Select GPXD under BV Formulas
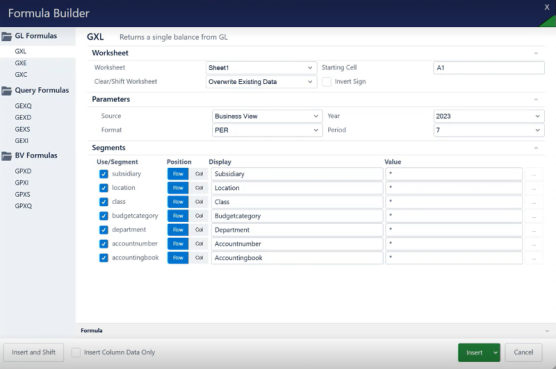This screenshot has height=369, width=556. point(23,171)
